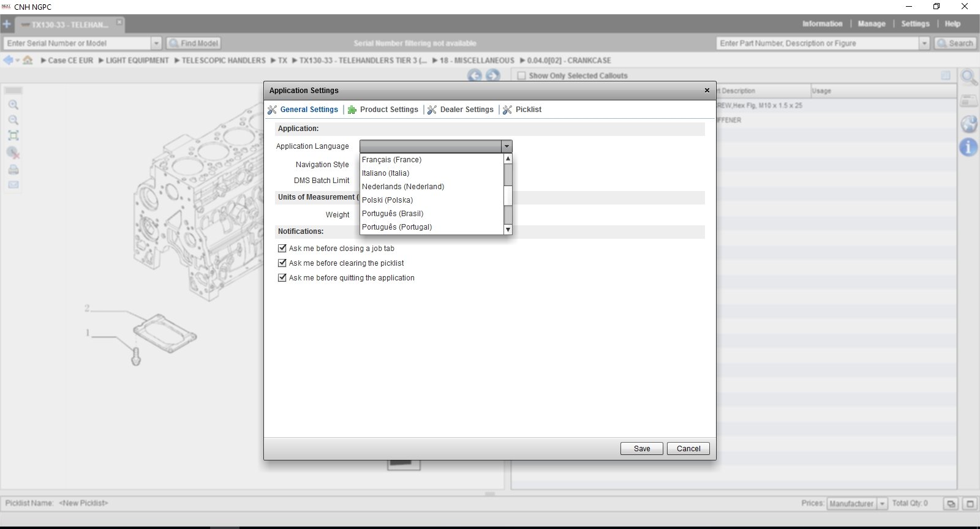Switch to the Picklist tab
The image size is (980, 529).
(522, 110)
